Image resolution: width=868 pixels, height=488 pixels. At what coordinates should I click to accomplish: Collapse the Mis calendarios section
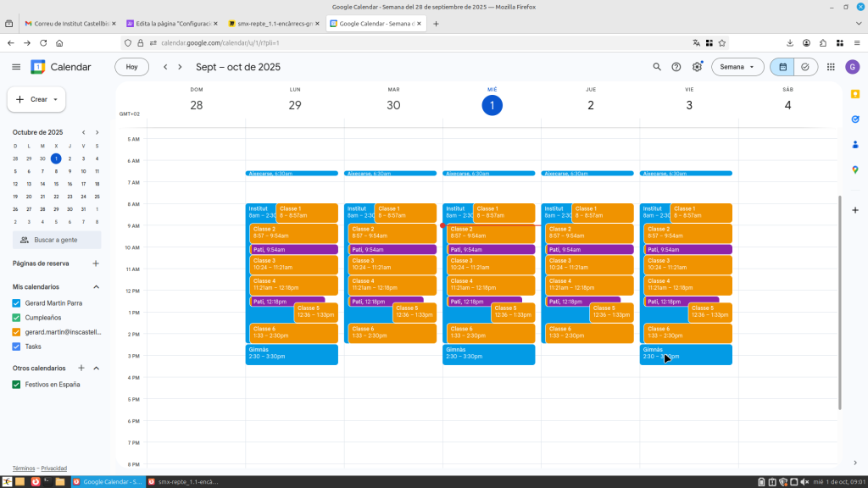click(x=96, y=287)
